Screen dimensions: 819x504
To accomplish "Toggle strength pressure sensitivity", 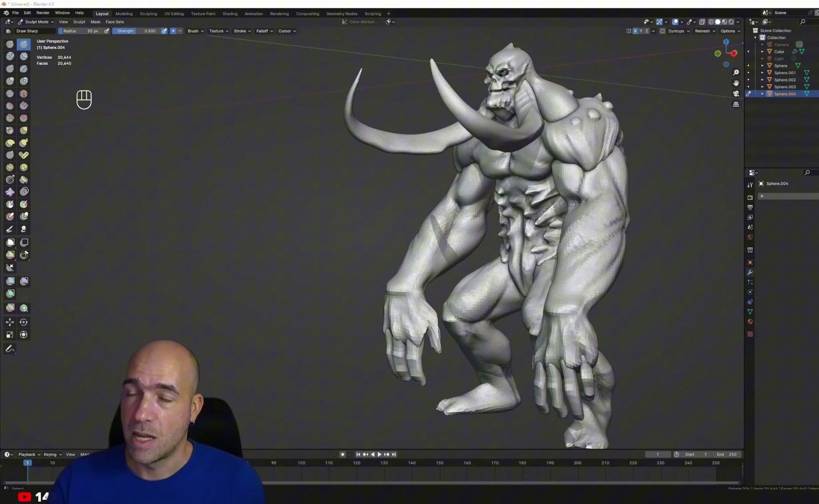I will click(164, 31).
